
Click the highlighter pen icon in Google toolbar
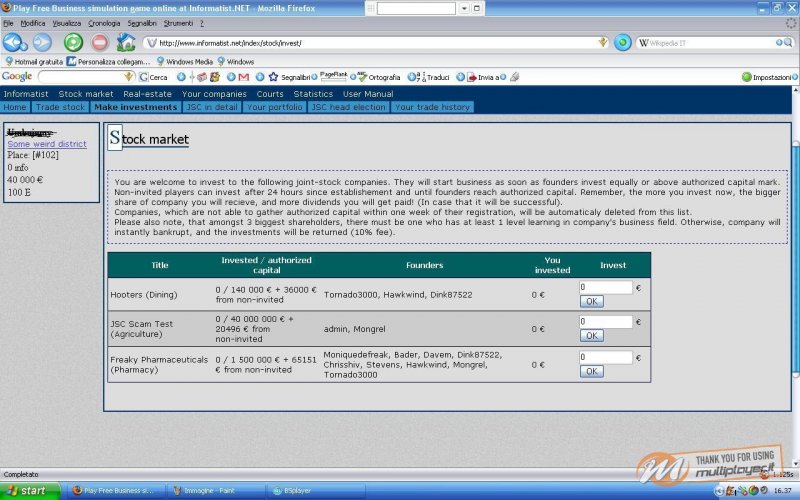(514, 77)
